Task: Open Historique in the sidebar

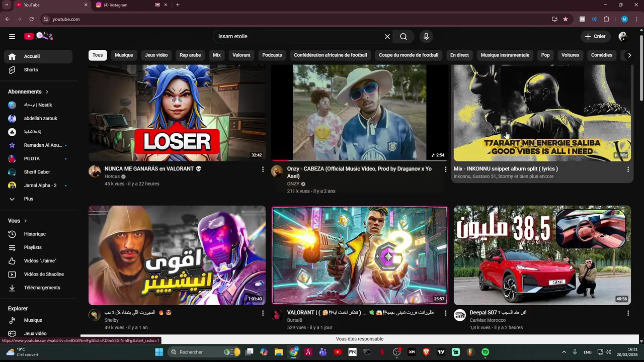Action: click(x=38, y=234)
